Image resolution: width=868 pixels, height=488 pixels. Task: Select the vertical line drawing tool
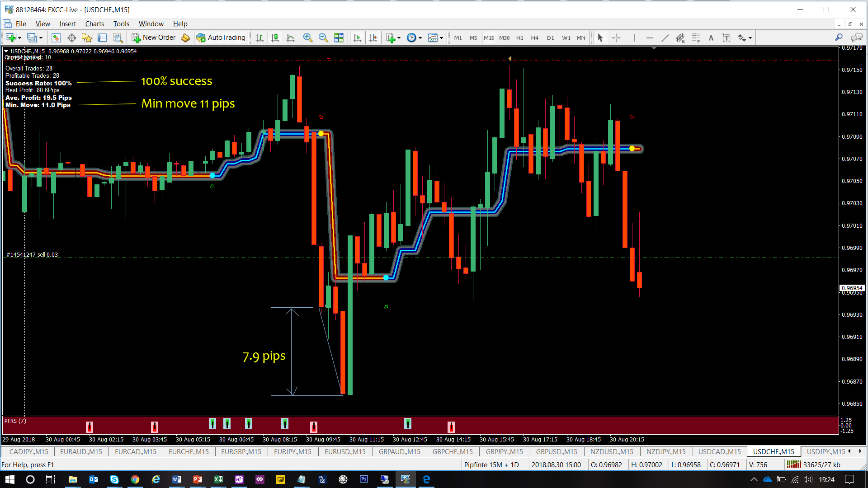(634, 38)
